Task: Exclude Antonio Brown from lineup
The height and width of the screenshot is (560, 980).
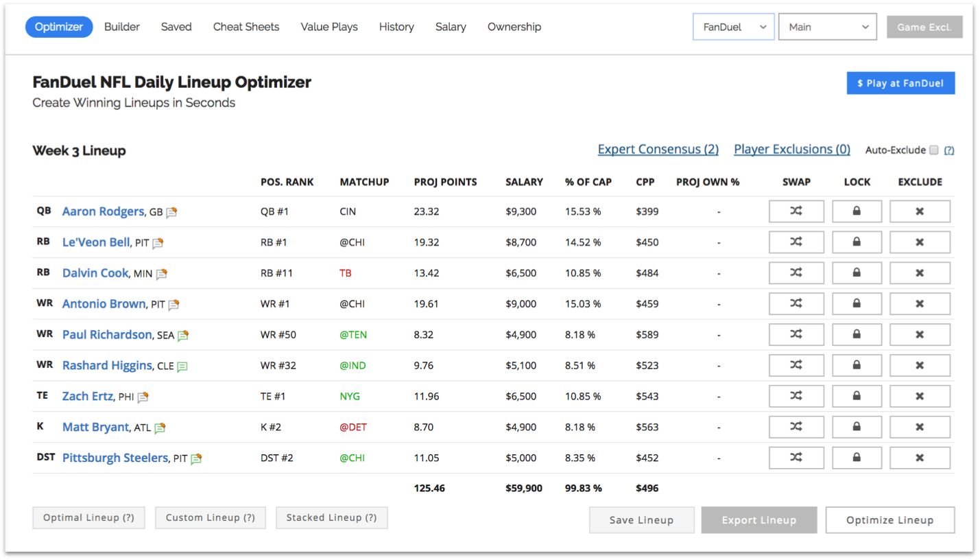Action: (920, 304)
